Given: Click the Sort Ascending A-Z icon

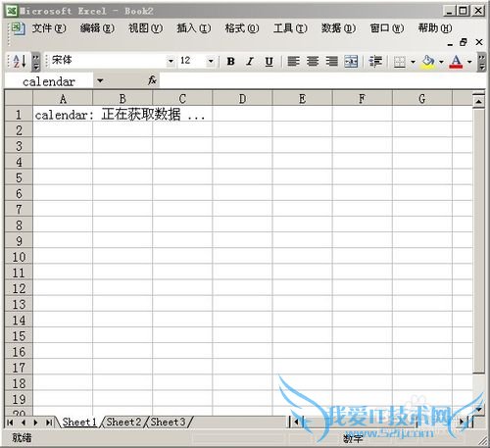Looking at the screenshot, I should coord(20,61).
